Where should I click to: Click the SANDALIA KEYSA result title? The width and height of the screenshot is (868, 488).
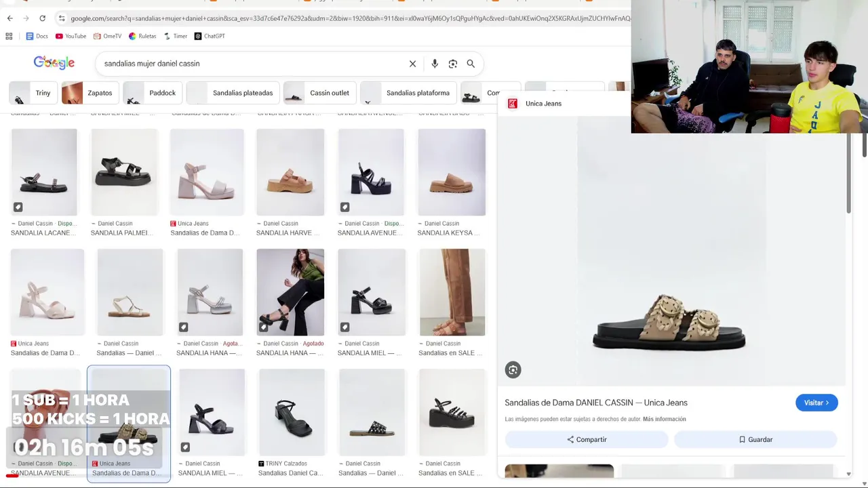[448, 232]
